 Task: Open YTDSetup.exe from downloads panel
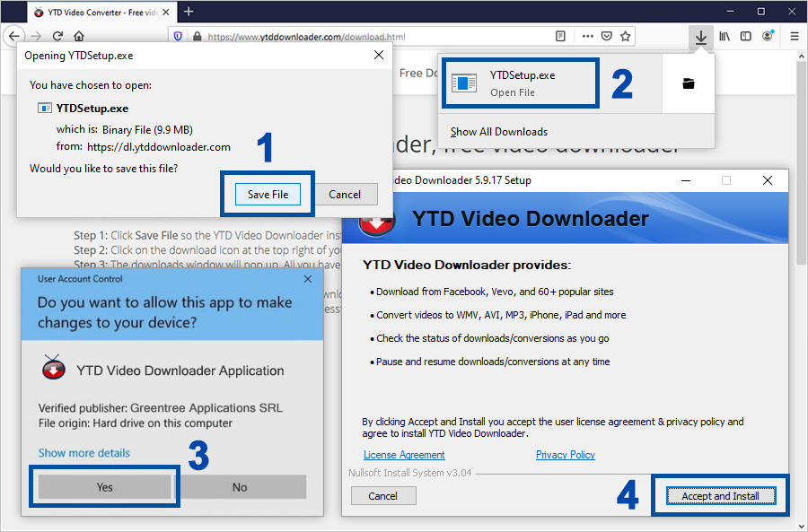[521, 83]
